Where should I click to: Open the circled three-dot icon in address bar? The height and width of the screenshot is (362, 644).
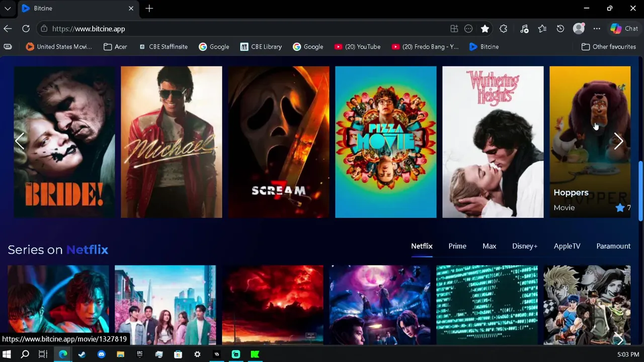(468, 29)
